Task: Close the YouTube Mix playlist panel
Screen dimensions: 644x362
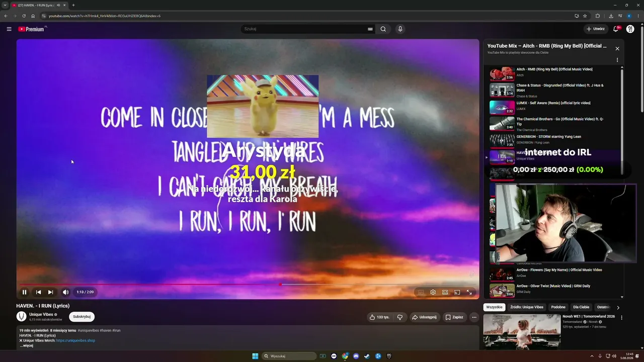Action: pos(617,49)
